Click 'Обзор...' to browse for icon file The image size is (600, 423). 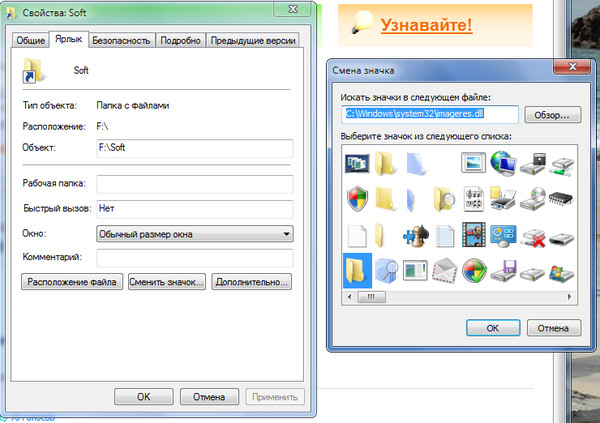[x=553, y=115]
